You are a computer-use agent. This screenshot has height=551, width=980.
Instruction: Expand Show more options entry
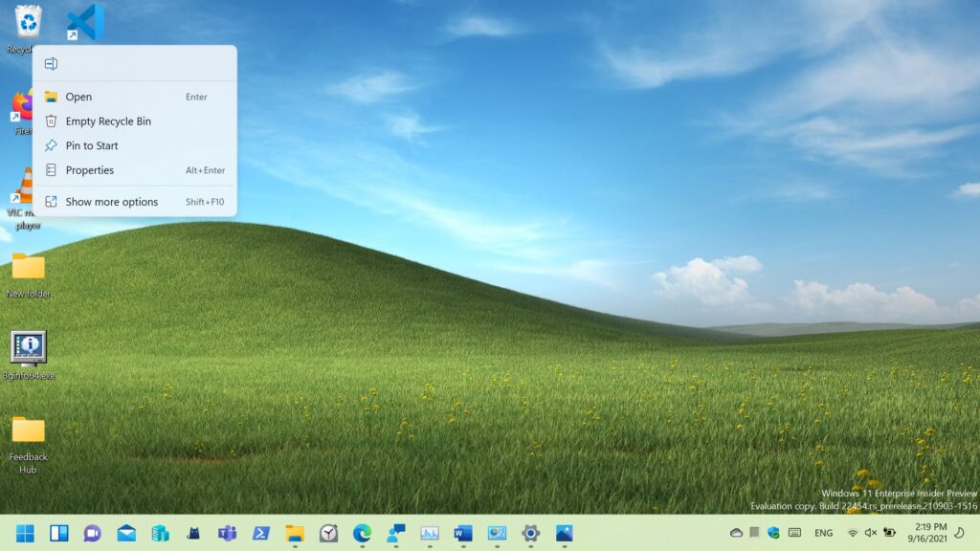coord(111,202)
